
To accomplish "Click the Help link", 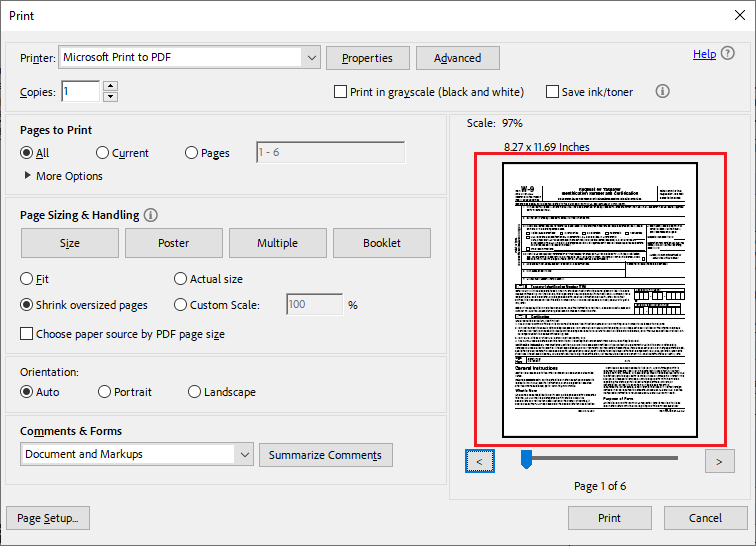I will tap(704, 54).
